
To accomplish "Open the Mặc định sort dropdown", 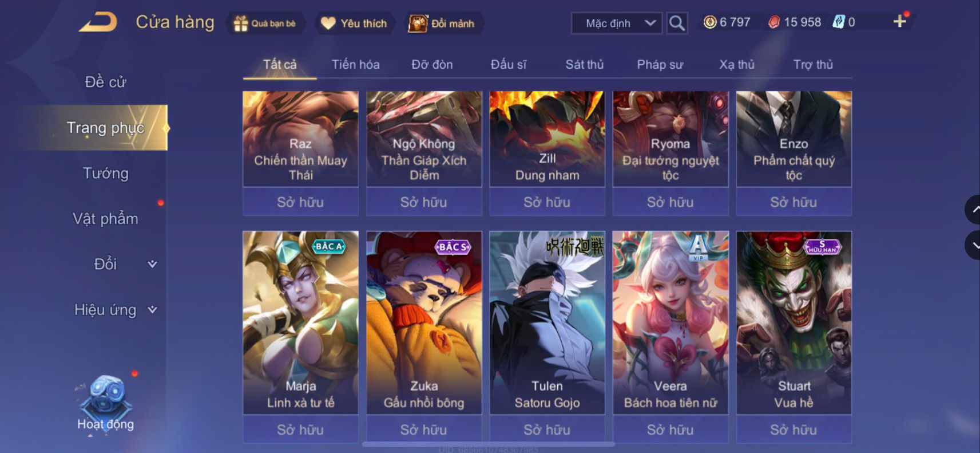I will pyautogui.click(x=617, y=23).
